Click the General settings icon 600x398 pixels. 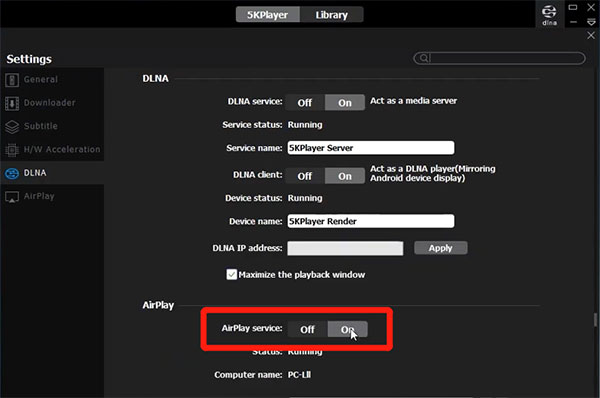12,80
